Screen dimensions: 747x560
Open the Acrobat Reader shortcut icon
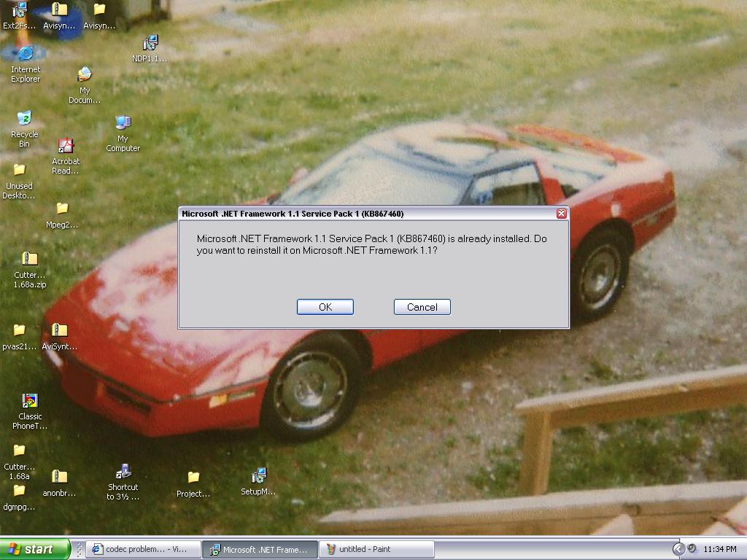click(x=66, y=156)
